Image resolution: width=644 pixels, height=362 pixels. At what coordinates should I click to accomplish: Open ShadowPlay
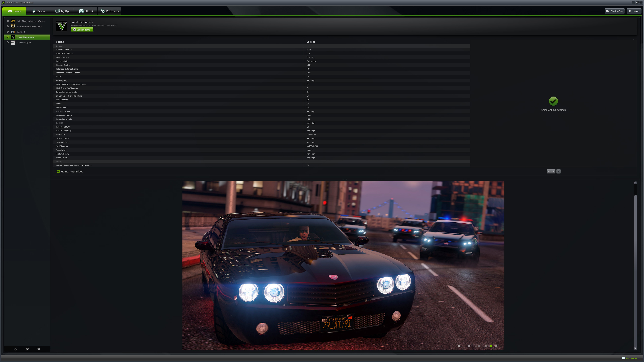[614, 11]
